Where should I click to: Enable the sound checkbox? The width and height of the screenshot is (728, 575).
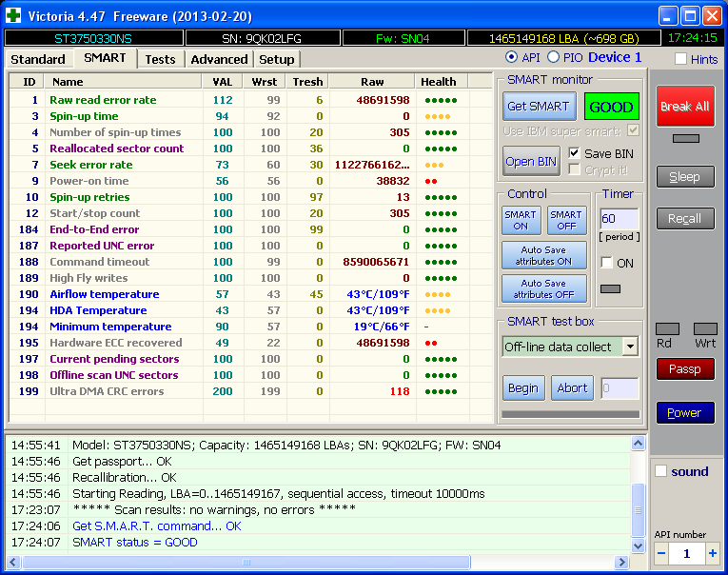pyautogui.click(x=661, y=471)
